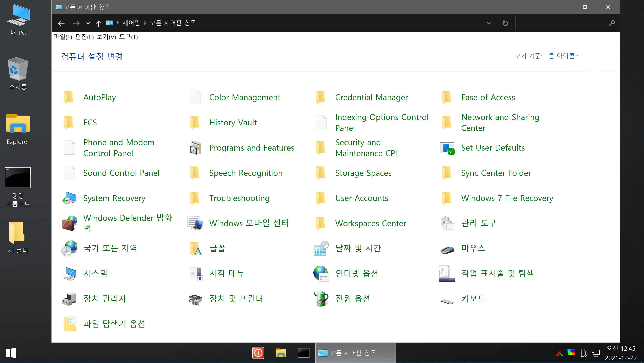This screenshot has width=644, height=363.
Task: Click 국가 또는 지역 globe icon
Action: point(69,248)
